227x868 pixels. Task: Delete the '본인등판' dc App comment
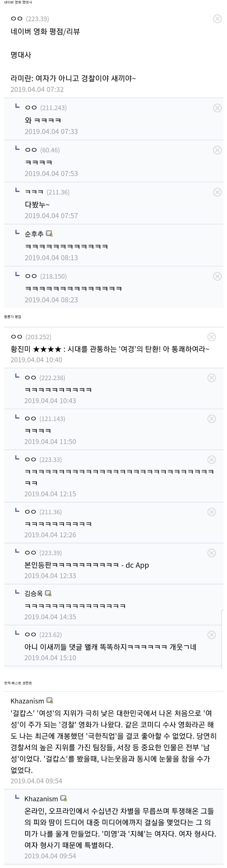point(212,553)
